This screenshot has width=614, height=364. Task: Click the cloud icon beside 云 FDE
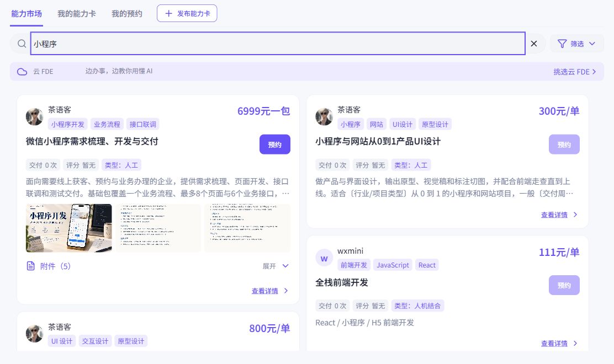coord(22,72)
